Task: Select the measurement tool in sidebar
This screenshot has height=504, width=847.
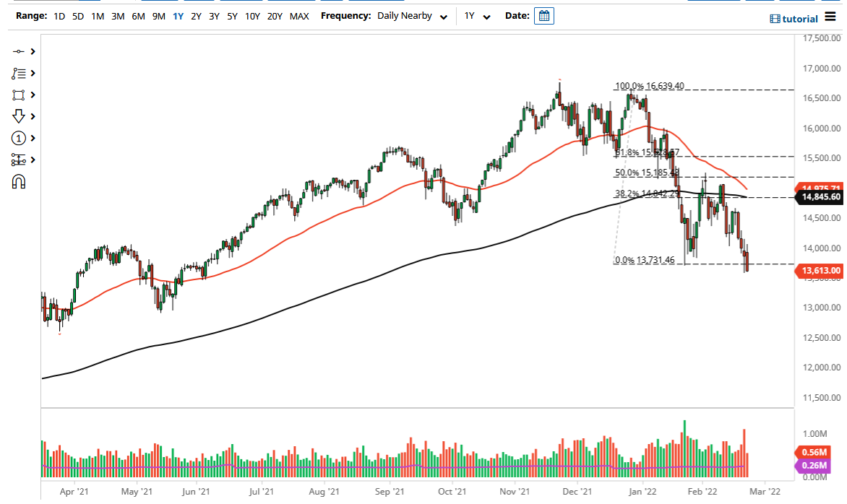Action: [x=18, y=160]
